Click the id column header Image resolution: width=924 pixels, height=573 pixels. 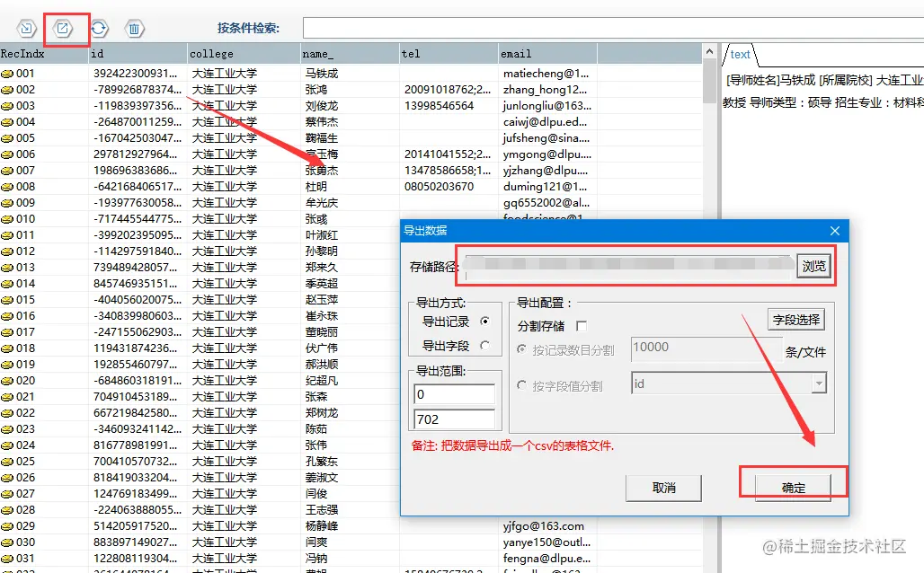[138, 54]
